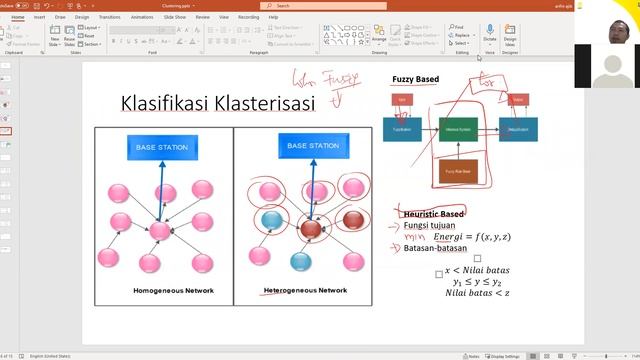Open the Shape Outline dropdown

click(421, 35)
